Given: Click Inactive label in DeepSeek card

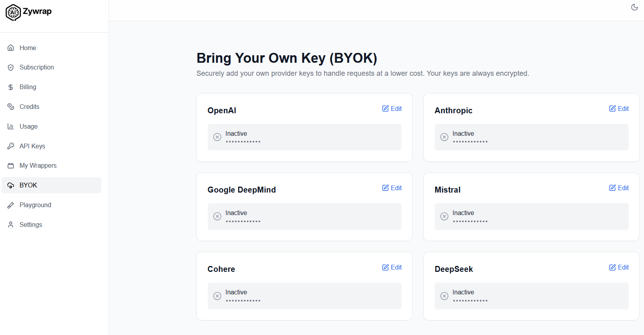Looking at the screenshot, I should pos(463,292).
